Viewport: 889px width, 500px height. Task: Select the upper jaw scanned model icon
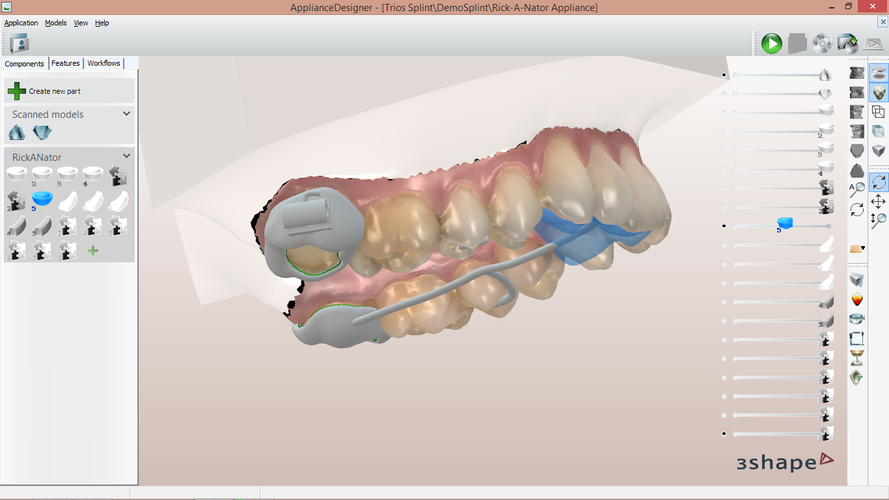click(16, 133)
